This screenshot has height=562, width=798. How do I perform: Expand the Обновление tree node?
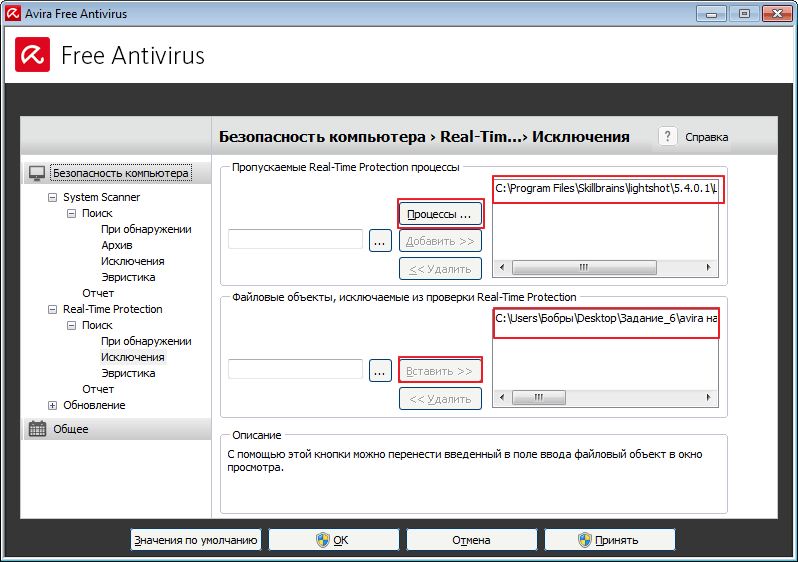(52, 405)
